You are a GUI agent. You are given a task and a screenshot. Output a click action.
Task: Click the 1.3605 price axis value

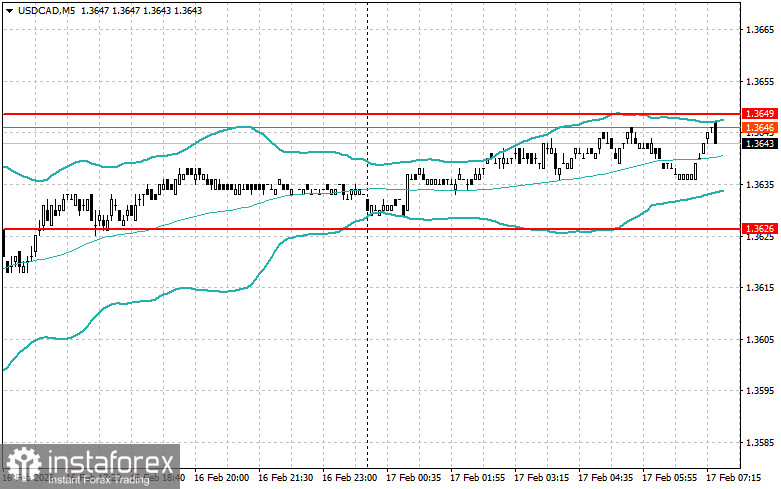tap(760, 340)
